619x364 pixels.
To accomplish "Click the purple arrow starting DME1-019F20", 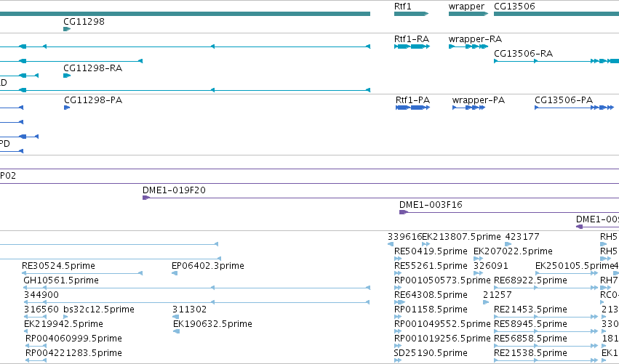I will [146, 198].
